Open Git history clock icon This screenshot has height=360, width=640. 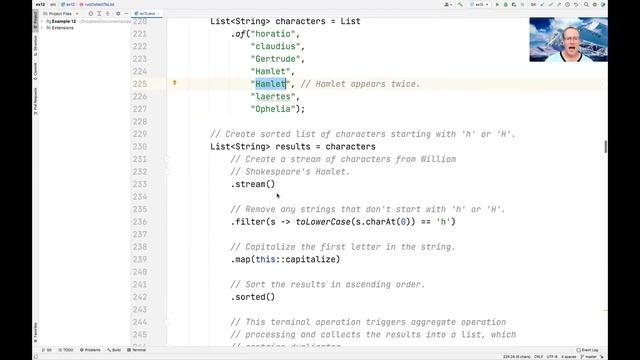567,4
